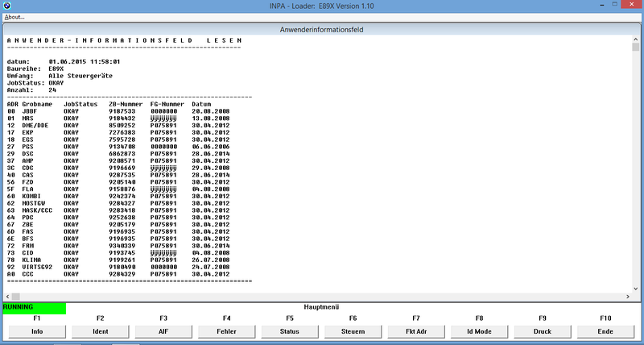Screen dimensions: 644x345
Task: Click the green RUNNING status indicator
Action: tap(34, 308)
